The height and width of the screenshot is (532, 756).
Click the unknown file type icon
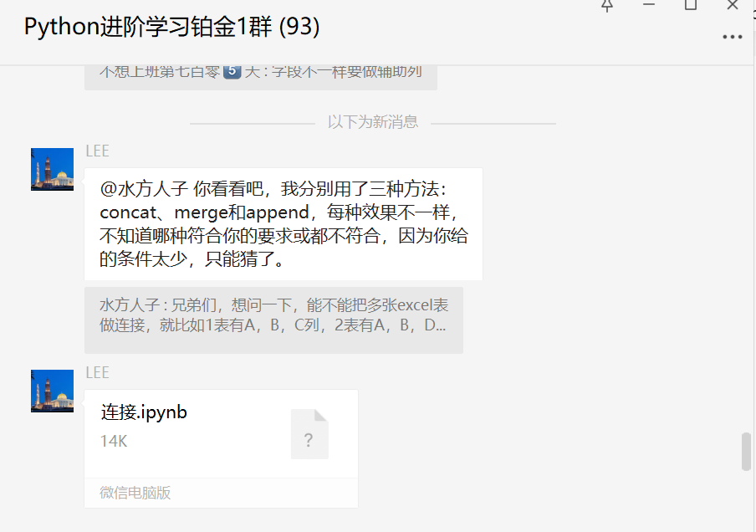pos(309,434)
